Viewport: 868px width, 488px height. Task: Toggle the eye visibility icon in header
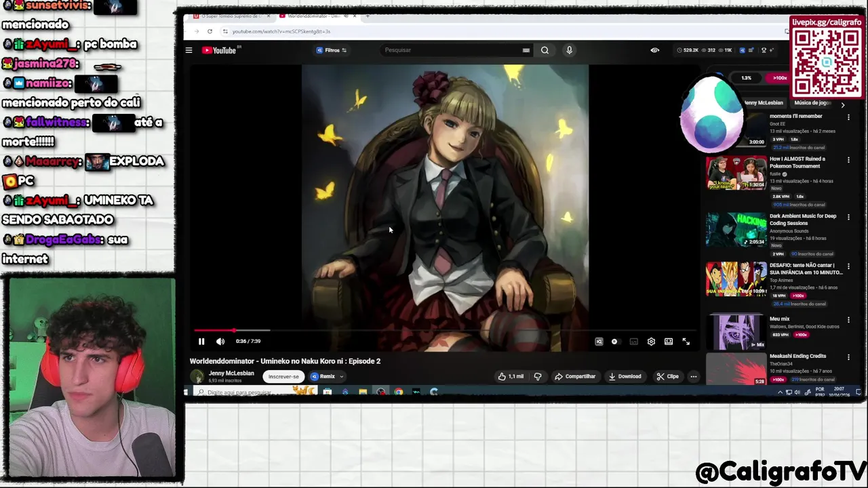coord(654,50)
